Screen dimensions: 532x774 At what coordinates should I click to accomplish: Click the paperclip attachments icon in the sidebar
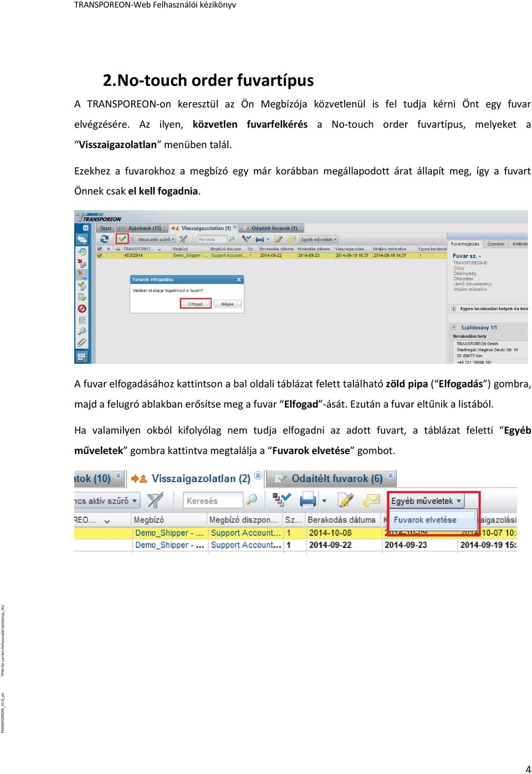click(x=82, y=343)
